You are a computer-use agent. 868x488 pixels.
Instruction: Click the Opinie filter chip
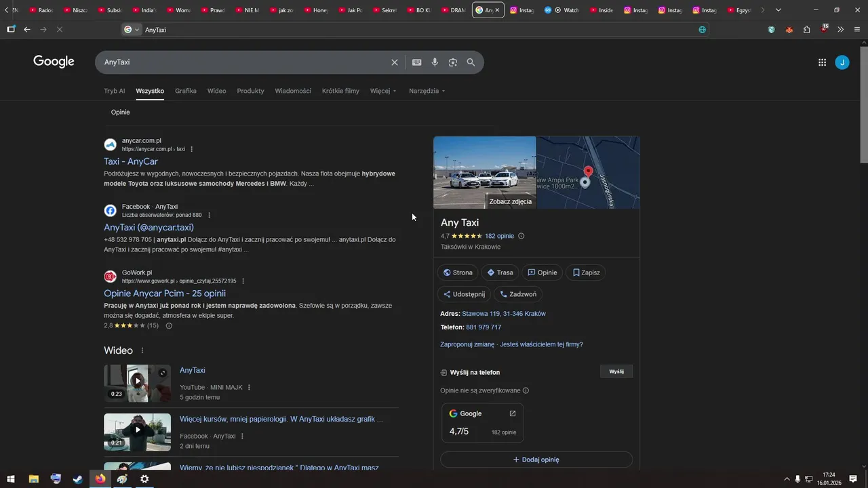point(120,113)
